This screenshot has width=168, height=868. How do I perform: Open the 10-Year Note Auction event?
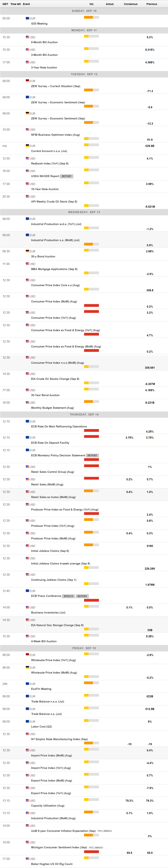pos(45,189)
